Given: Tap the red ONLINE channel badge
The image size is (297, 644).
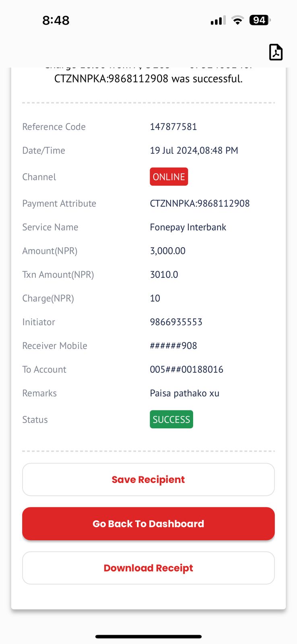Looking at the screenshot, I should [x=169, y=177].
